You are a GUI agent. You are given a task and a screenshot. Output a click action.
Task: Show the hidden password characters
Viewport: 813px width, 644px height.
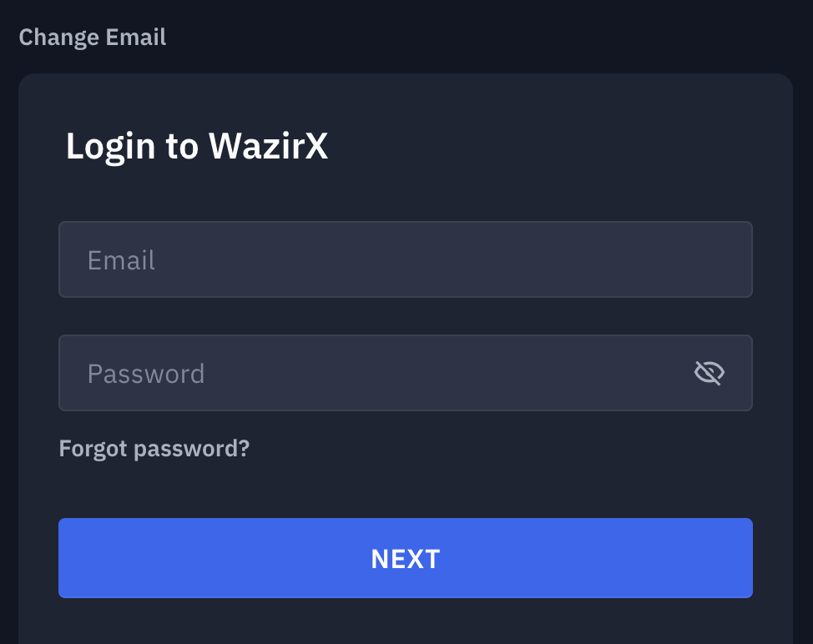point(709,373)
